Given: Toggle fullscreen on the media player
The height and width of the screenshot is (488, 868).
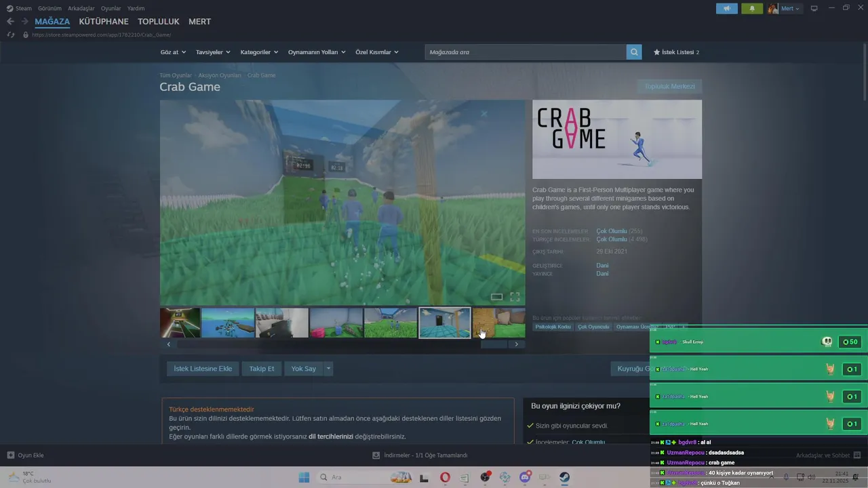Looking at the screenshot, I should (x=515, y=297).
